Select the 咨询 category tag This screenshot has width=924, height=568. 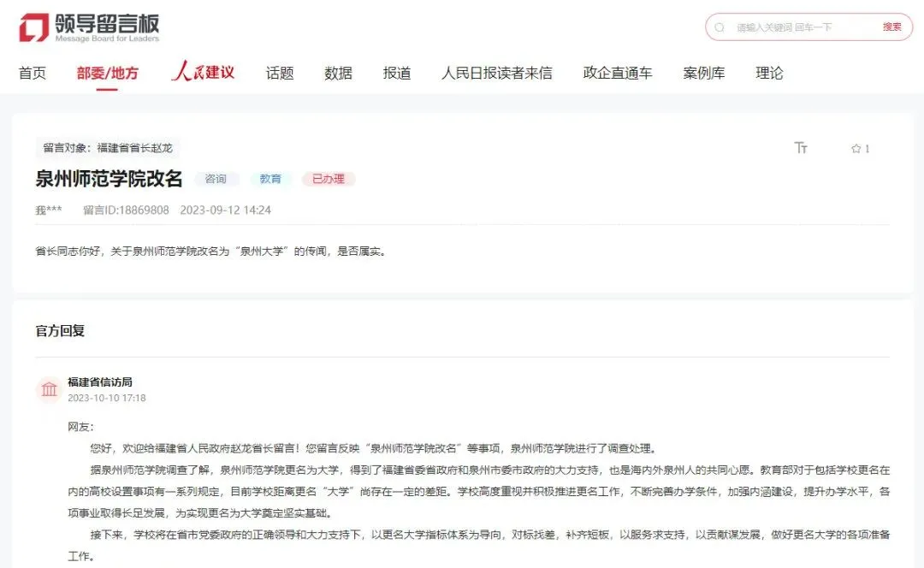coord(218,179)
